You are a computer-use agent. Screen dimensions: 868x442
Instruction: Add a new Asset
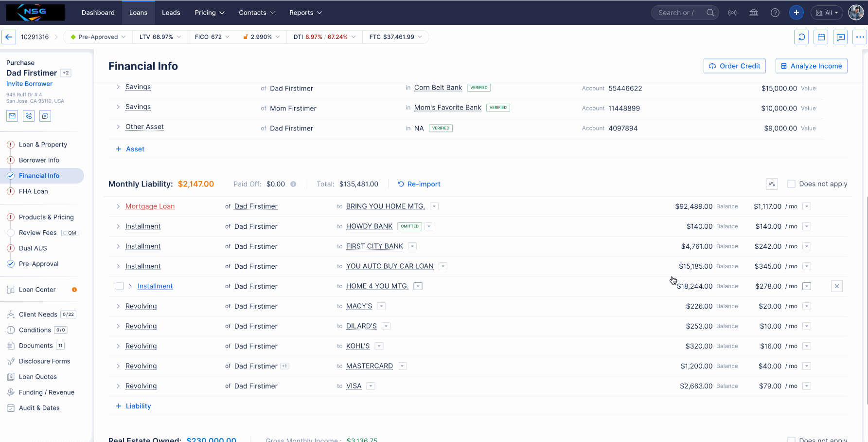[x=130, y=149]
